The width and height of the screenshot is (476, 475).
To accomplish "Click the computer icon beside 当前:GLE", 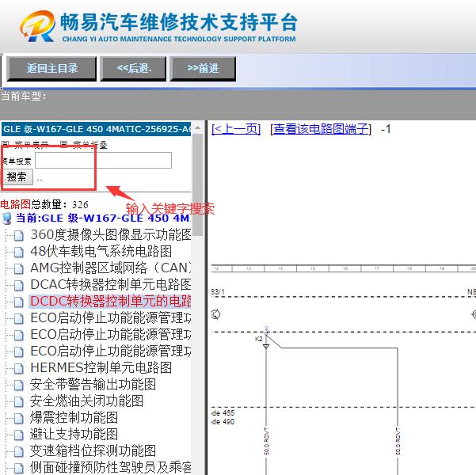I will [7, 218].
